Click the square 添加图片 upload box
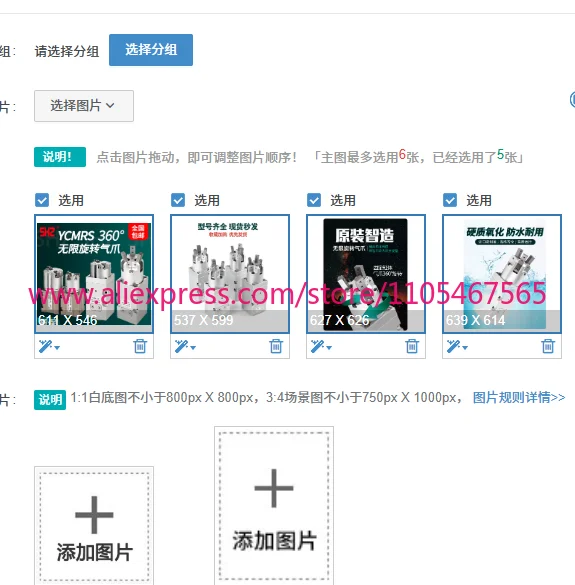 [x=94, y=526]
